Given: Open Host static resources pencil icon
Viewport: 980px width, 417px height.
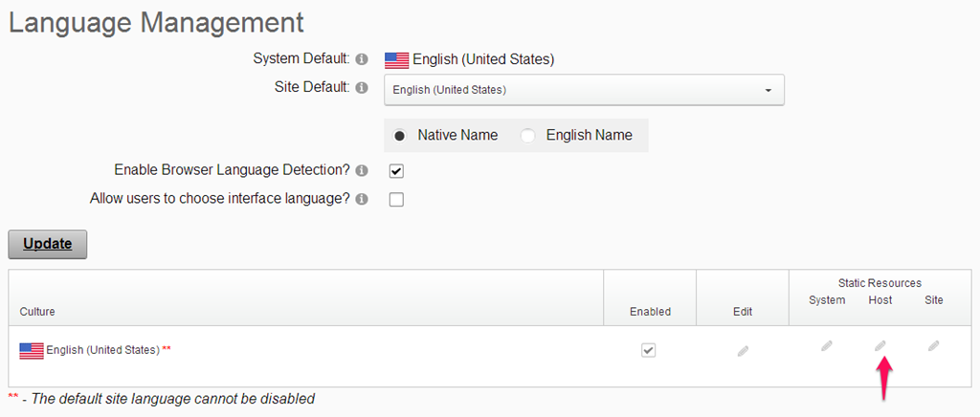Looking at the screenshot, I should 880,345.
